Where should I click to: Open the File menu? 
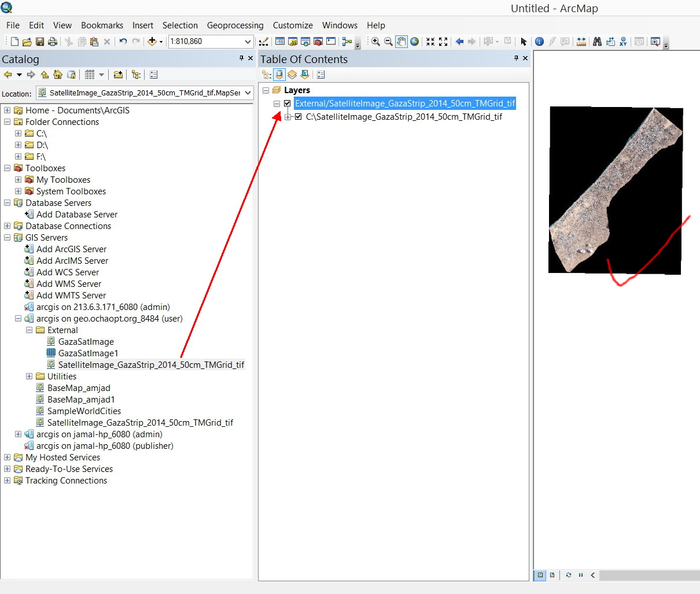point(13,25)
